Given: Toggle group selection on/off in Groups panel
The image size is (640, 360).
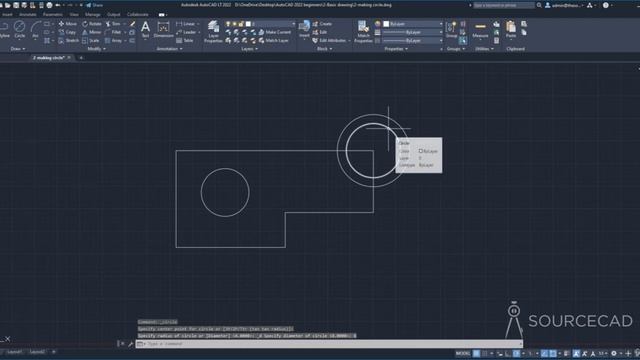Looking at the screenshot, I should click(463, 40).
